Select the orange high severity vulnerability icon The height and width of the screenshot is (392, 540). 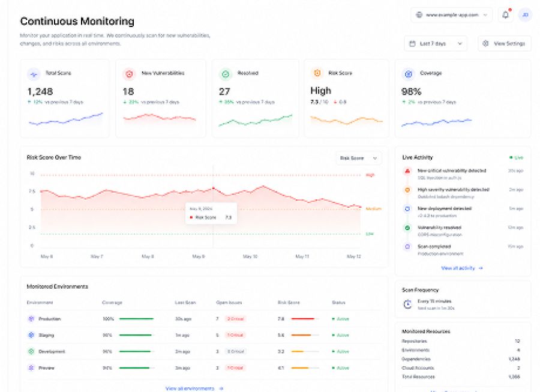(x=407, y=190)
